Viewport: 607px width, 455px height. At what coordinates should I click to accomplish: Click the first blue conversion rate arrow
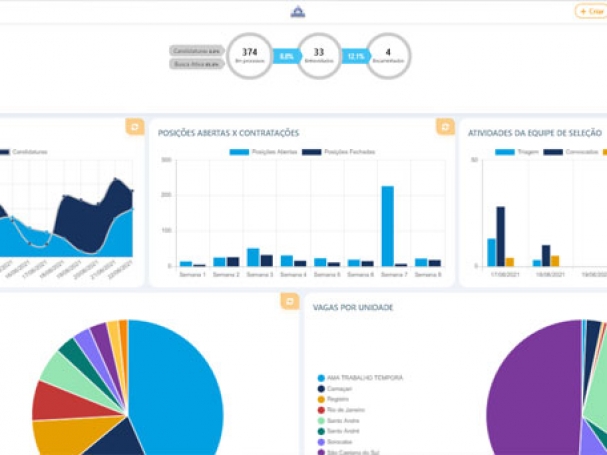pyautogui.click(x=286, y=56)
